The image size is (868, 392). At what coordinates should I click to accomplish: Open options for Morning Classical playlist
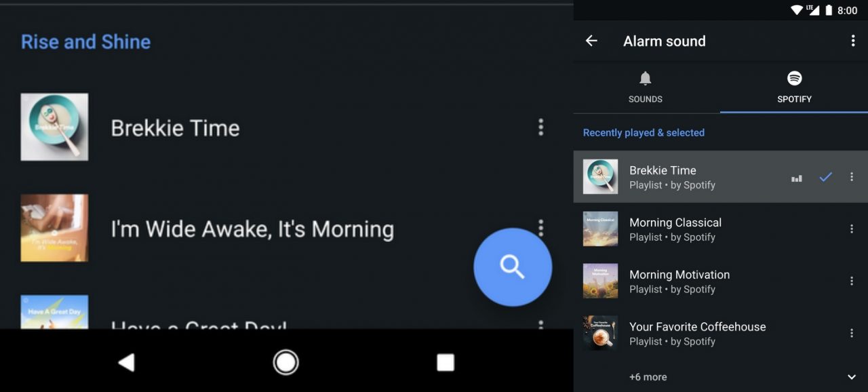852,229
